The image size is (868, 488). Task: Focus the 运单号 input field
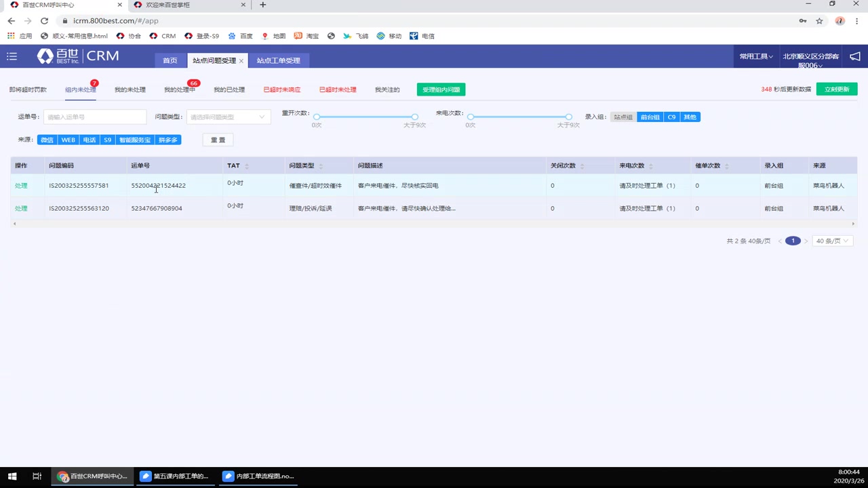coord(95,117)
